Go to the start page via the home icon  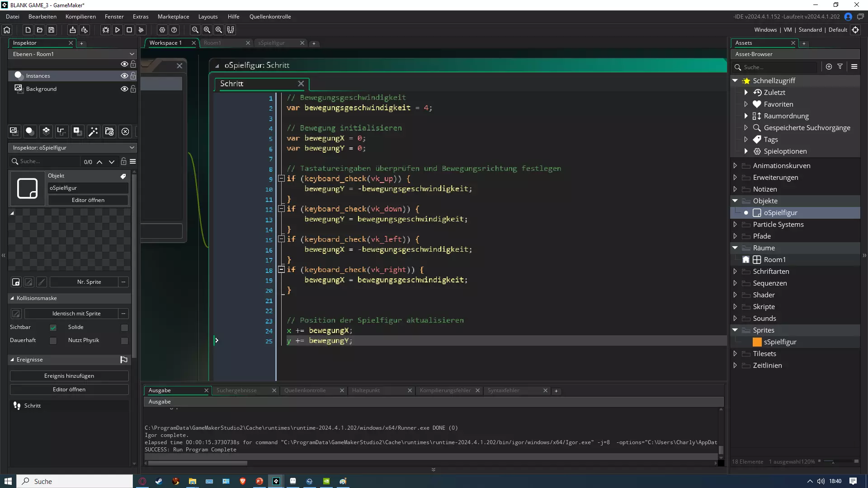[x=7, y=30]
